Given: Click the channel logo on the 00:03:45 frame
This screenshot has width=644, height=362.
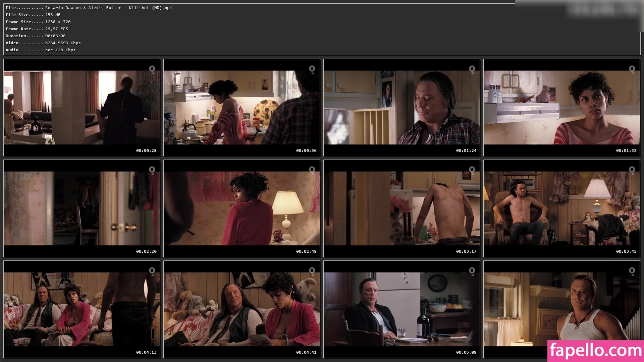Looking at the screenshot, I should (x=632, y=170).
